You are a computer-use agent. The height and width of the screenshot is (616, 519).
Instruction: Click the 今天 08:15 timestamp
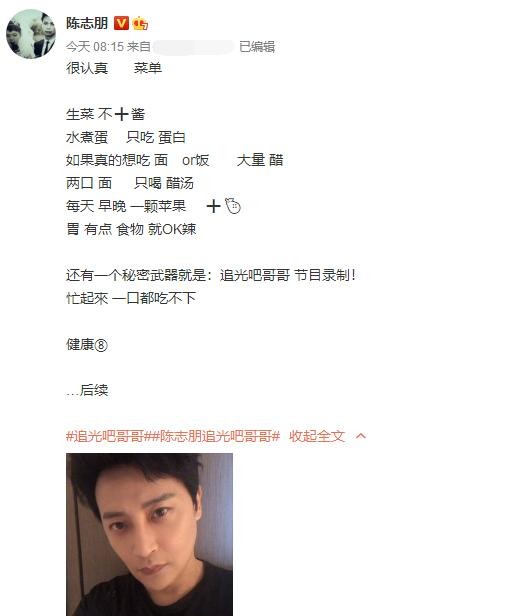[x=95, y=47]
